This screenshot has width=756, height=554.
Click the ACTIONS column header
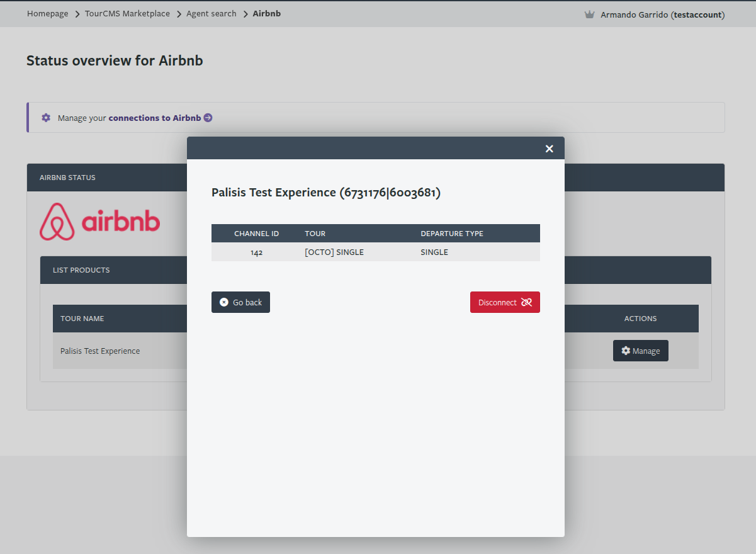[x=640, y=319]
